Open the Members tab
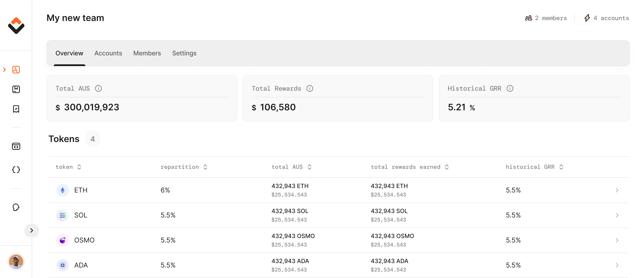644x278 pixels. click(147, 53)
